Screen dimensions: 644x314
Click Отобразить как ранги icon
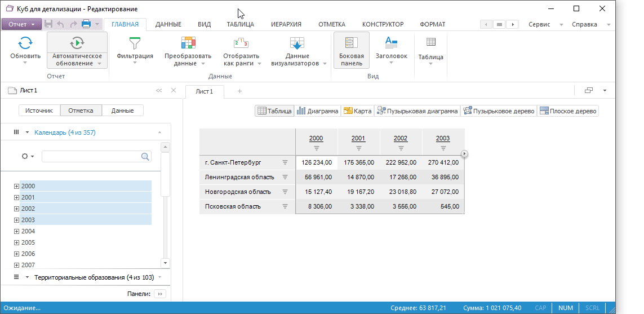point(241,43)
